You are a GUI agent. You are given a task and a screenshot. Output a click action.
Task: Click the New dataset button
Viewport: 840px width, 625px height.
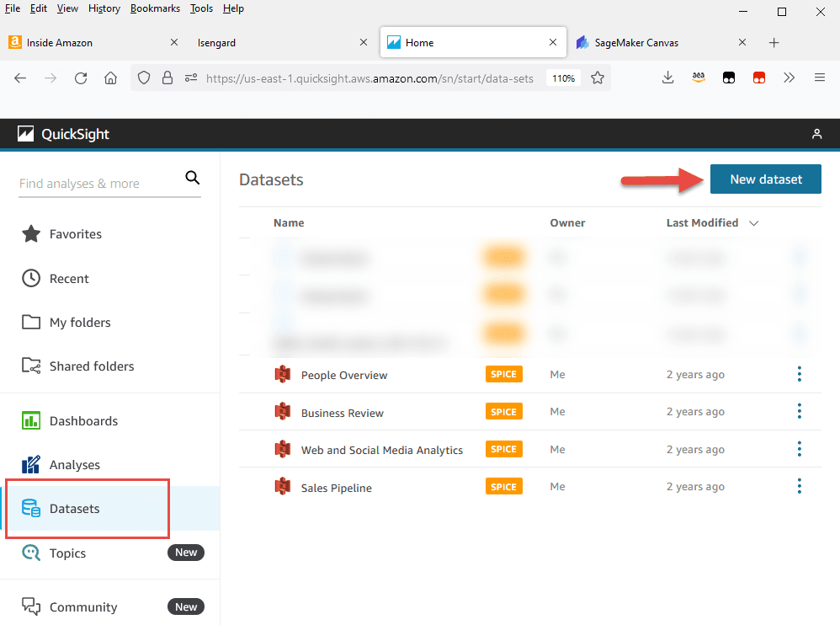pyautogui.click(x=766, y=179)
